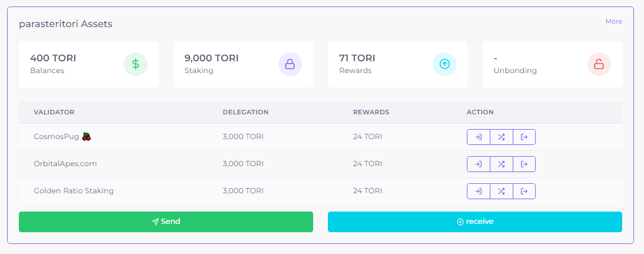The image size is (644, 254).
Task: Click the cyan arrow Rewards icon
Action: pyautogui.click(x=445, y=64)
